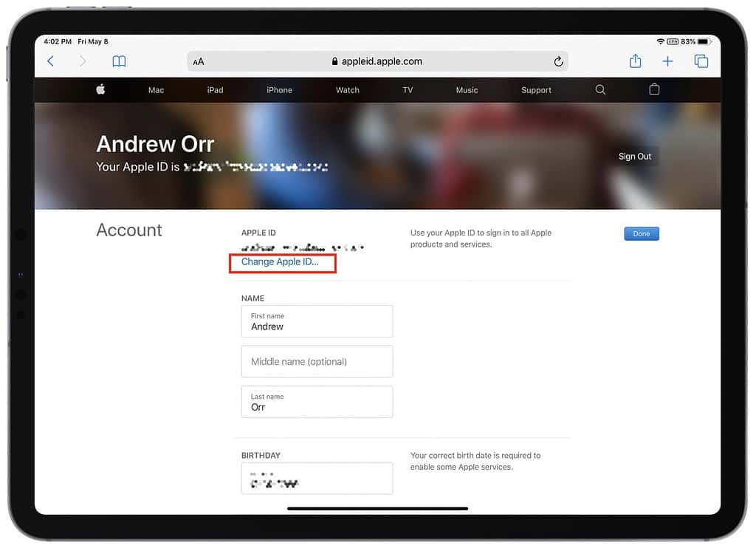Select the iPhone navigation item
The height and width of the screenshot is (548, 756).
(x=279, y=89)
